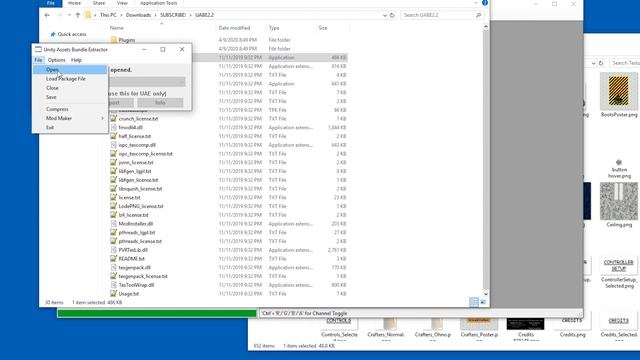Viewport: 640px width, 360px height.
Task: Click Downloads in the address path
Action: tap(138, 15)
